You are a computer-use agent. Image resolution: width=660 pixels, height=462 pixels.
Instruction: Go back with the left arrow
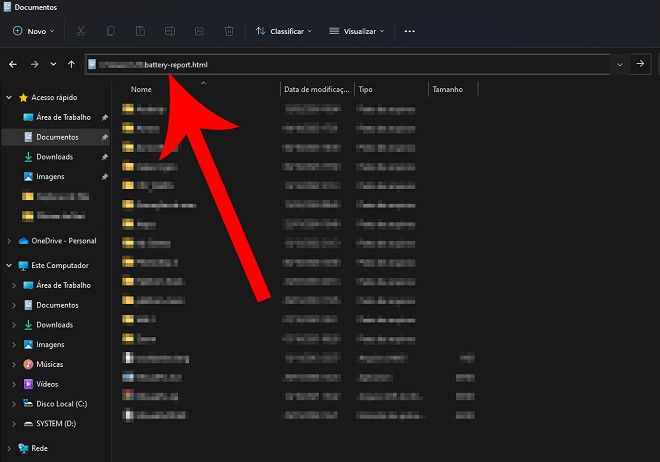pos(13,64)
